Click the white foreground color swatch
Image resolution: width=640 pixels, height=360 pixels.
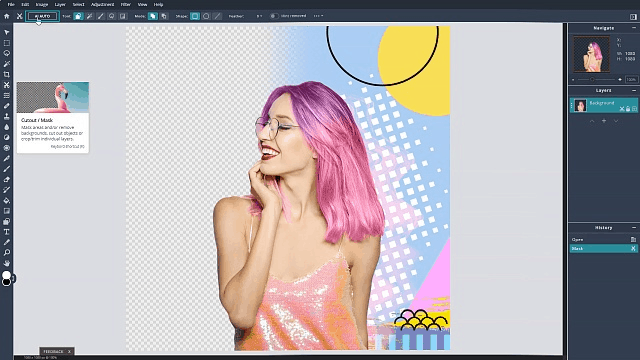[x=6, y=275]
